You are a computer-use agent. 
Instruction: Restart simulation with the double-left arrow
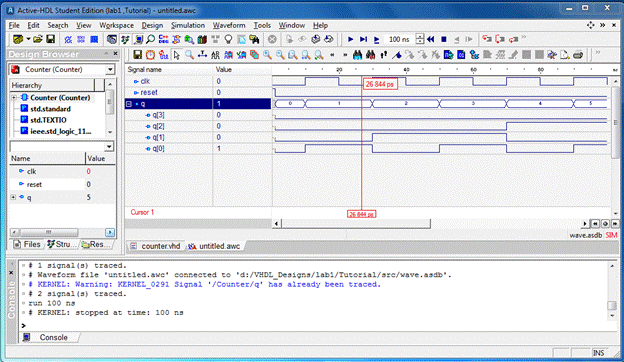[x=431, y=39]
